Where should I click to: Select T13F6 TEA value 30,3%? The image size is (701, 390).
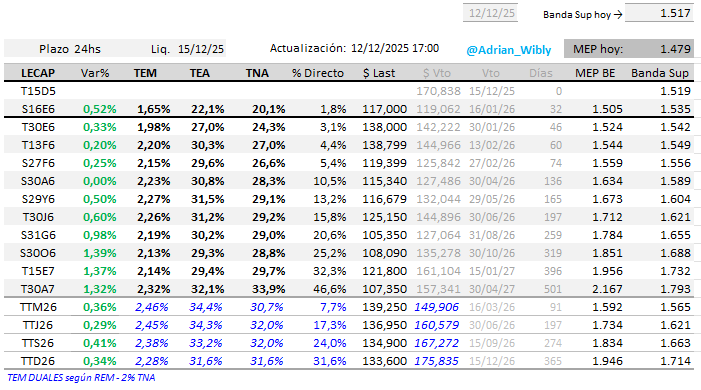[x=208, y=145]
